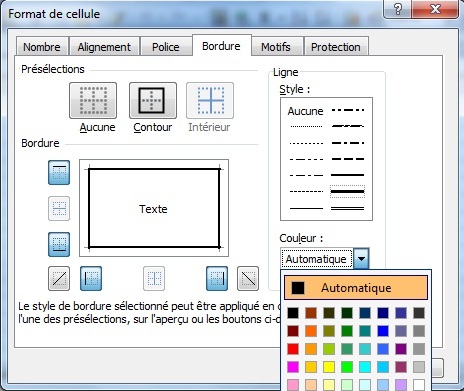Pick the bright red color swatch
The height and width of the screenshot is (391, 464).
(293, 349)
